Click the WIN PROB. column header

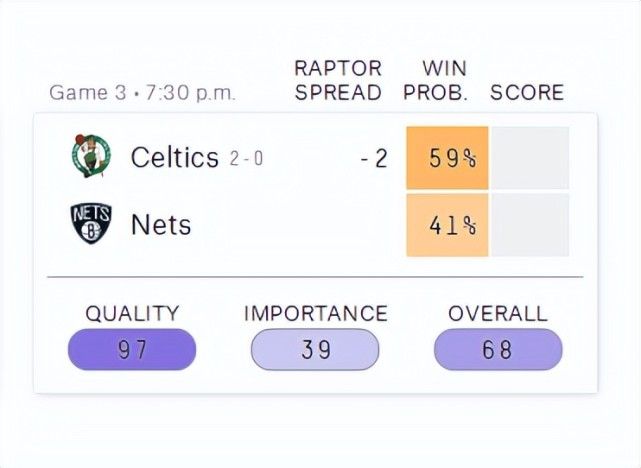436,80
